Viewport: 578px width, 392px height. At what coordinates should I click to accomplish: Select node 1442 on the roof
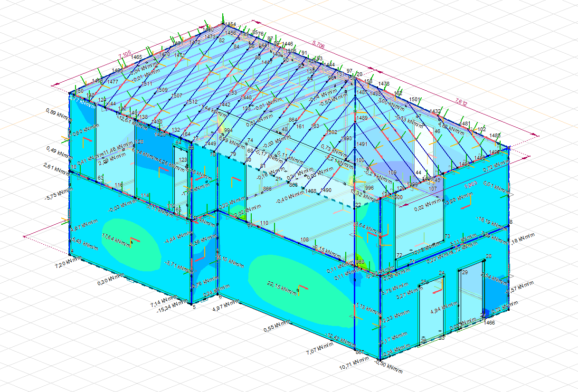click(225, 104)
